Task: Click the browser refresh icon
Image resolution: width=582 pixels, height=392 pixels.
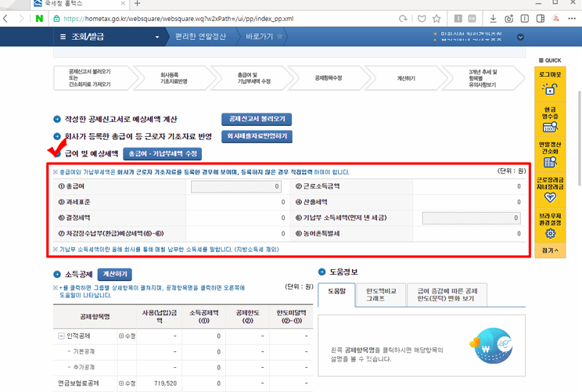Action: tap(403, 18)
